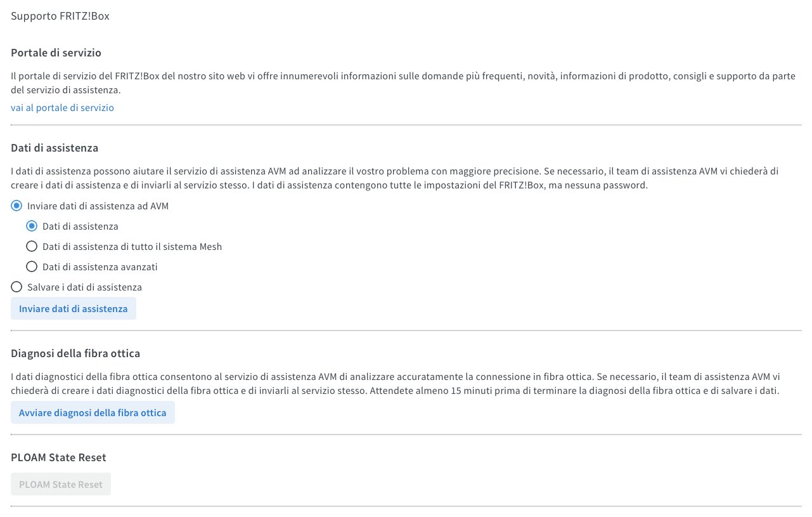This screenshot has height=517, width=812.
Task: Enable the 'Dati di assistenza avanzati' radio option
Action: tap(32, 267)
